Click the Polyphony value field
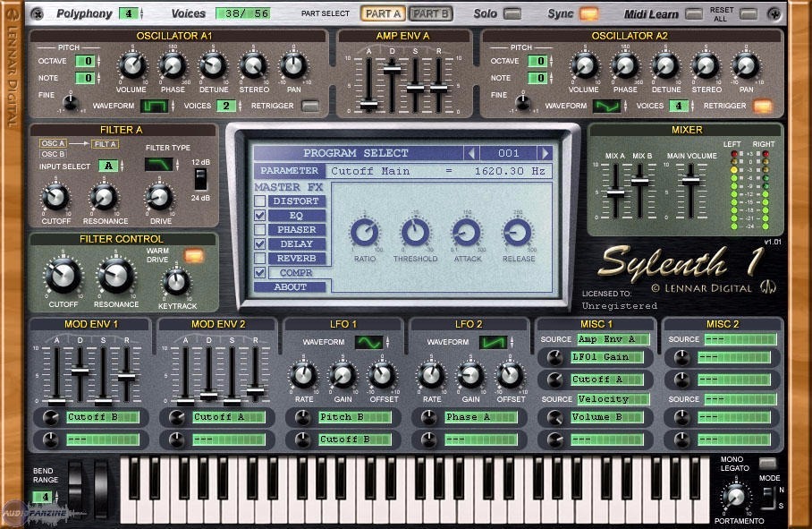812x529 pixels. pos(129,13)
